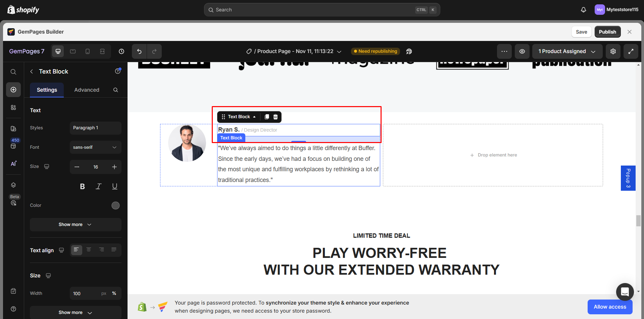Open the Add Element panel

pyautogui.click(x=13, y=90)
